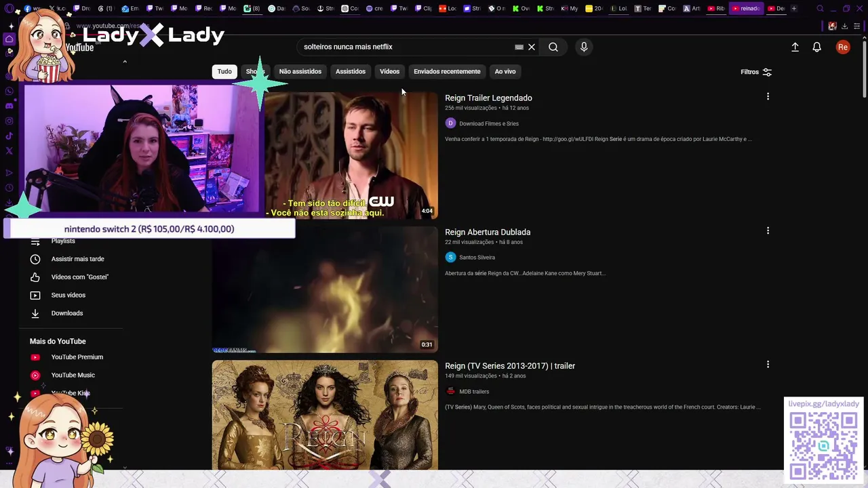Click the "256 mil visualizações" text
The width and height of the screenshot is (868, 488).
(x=471, y=108)
